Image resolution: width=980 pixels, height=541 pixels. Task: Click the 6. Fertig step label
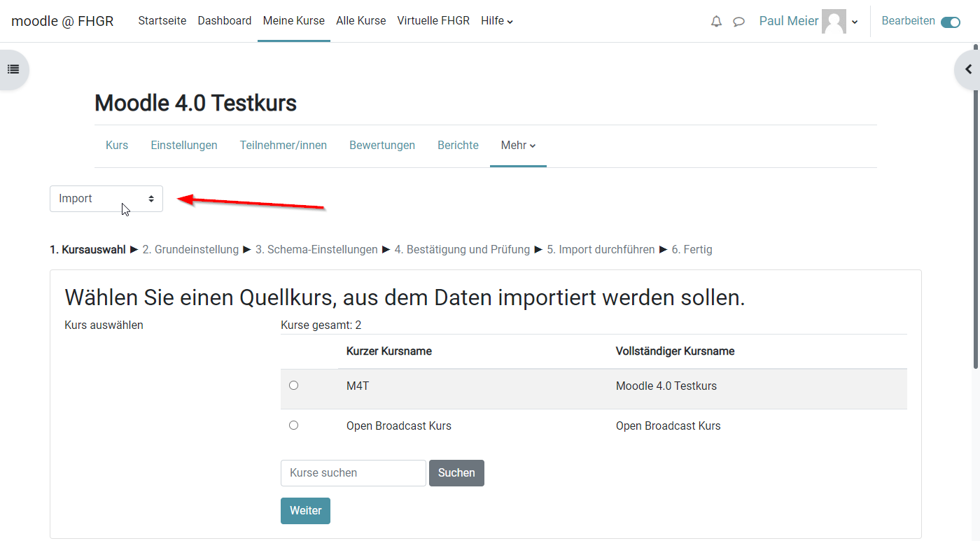click(x=692, y=250)
